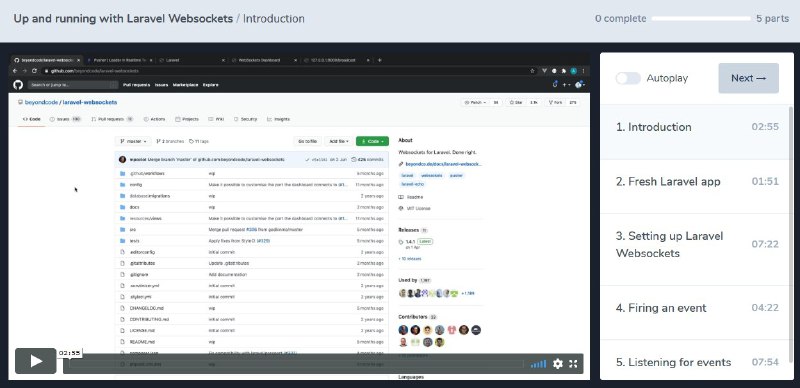
Task: Click the 0 complete label
Action: click(620, 19)
